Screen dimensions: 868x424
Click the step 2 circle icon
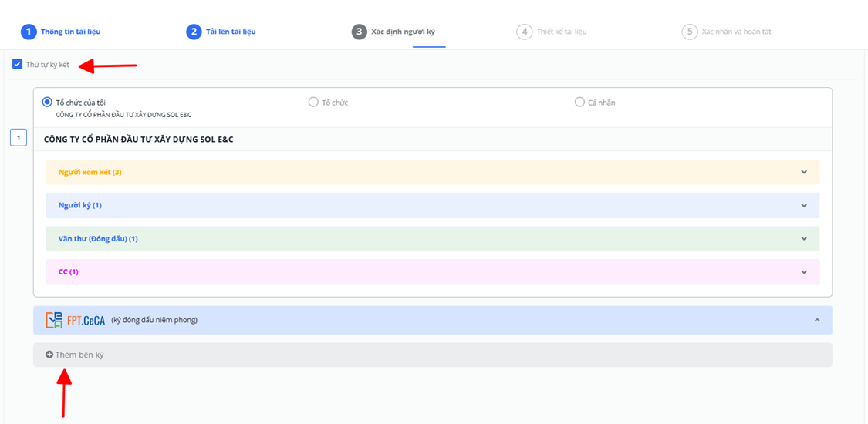click(x=194, y=32)
